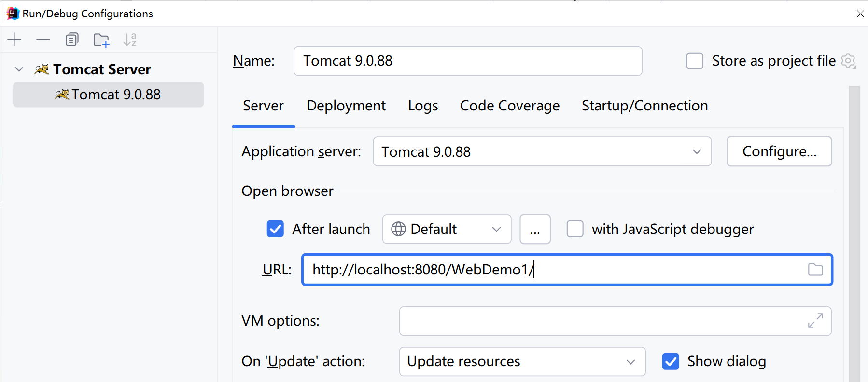Switch to the Deployment tab
This screenshot has width=868, height=382.
point(346,106)
